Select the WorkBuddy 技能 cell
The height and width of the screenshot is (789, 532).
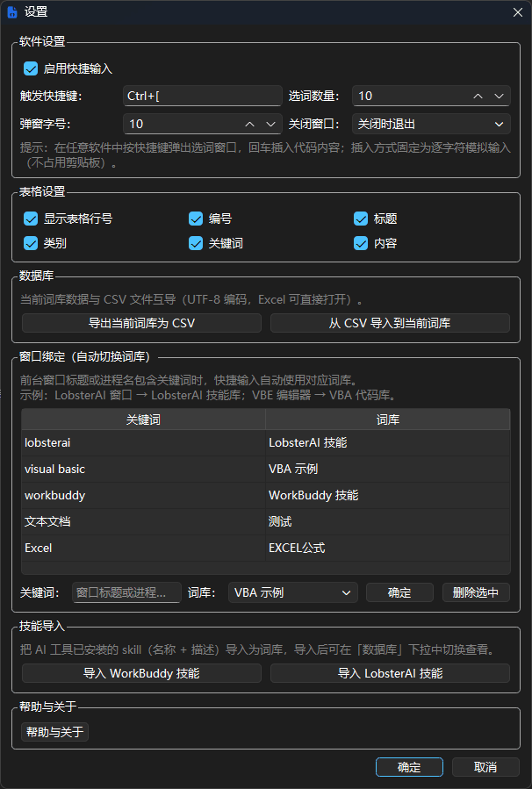coord(388,495)
